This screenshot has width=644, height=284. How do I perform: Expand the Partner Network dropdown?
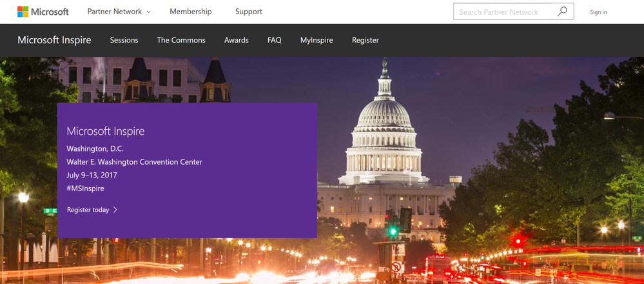[x=119, y=12]
